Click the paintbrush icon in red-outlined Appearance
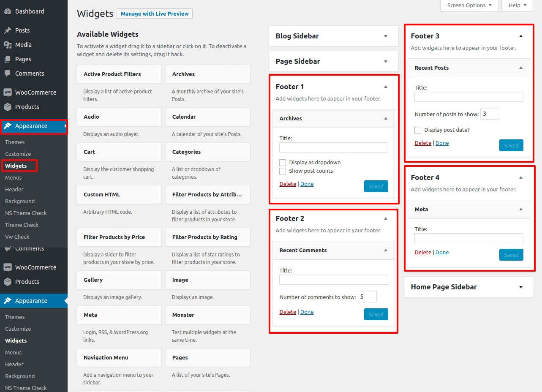The height and width of the screenshot is (392, 542). point(8,126)
